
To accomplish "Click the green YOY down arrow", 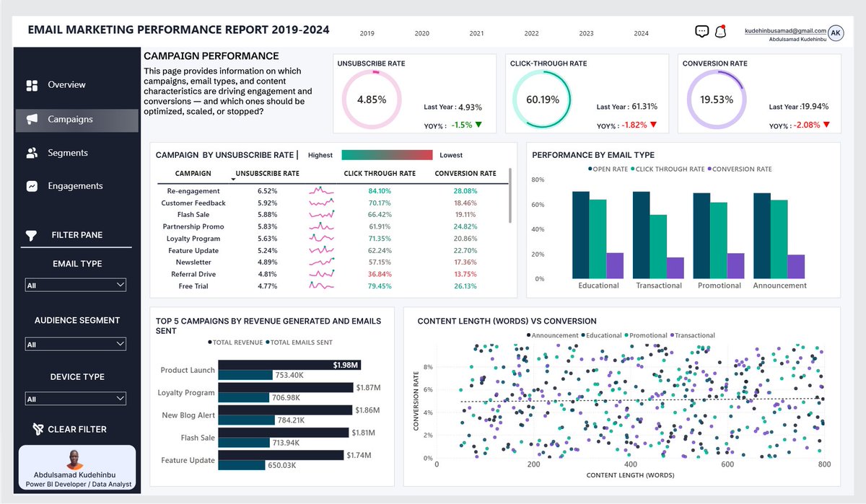I will [478, 125].
